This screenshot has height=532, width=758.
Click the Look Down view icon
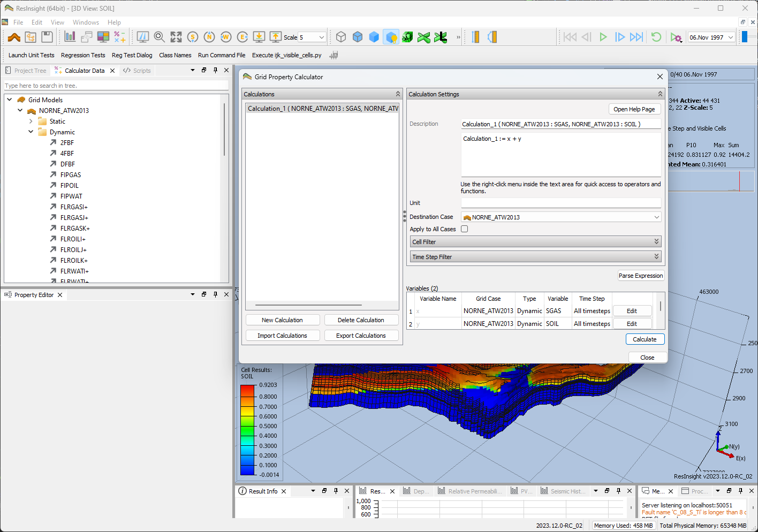[259, 37]
